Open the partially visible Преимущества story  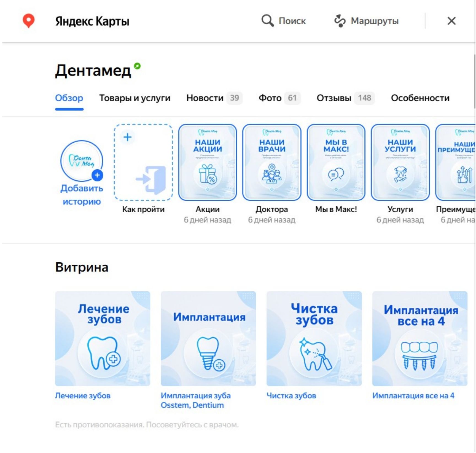(455, 162)
